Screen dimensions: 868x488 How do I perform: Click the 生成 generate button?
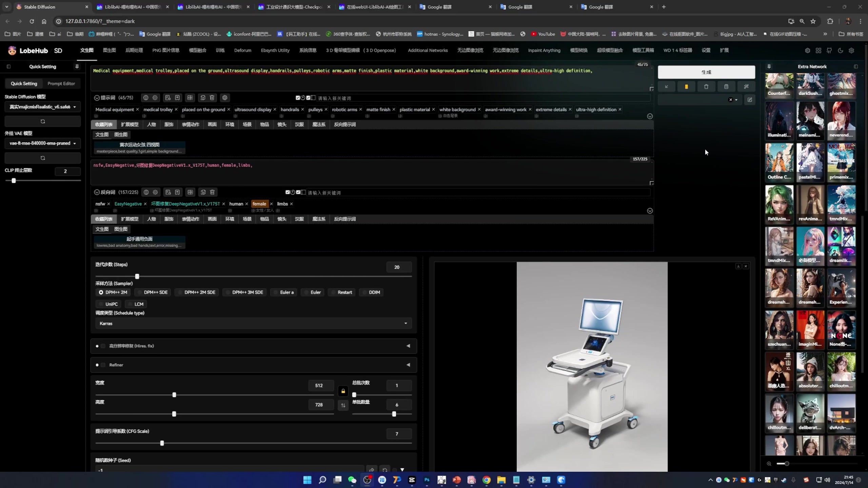point(706,72)
